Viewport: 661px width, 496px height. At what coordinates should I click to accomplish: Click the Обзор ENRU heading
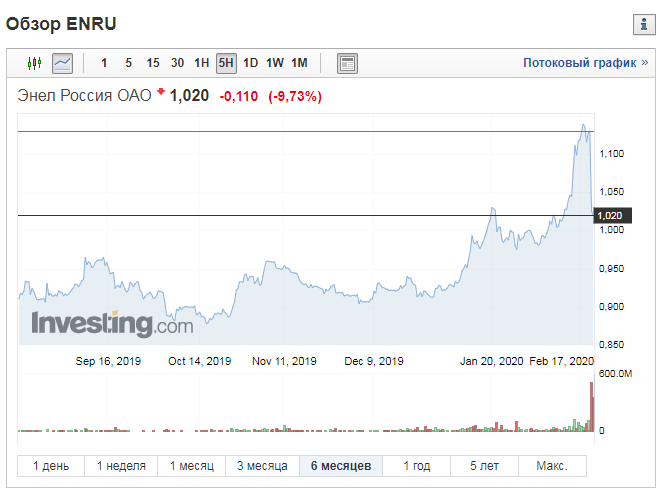pos(61,24)
